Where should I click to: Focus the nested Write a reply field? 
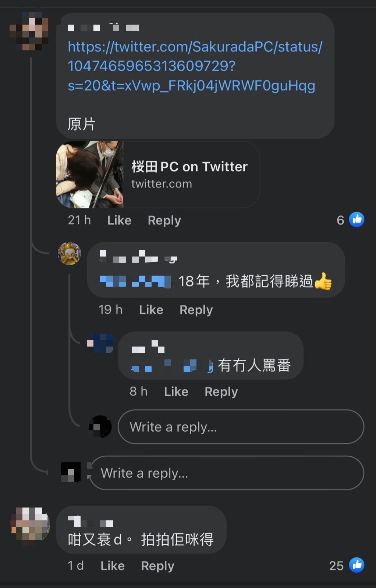241,427
